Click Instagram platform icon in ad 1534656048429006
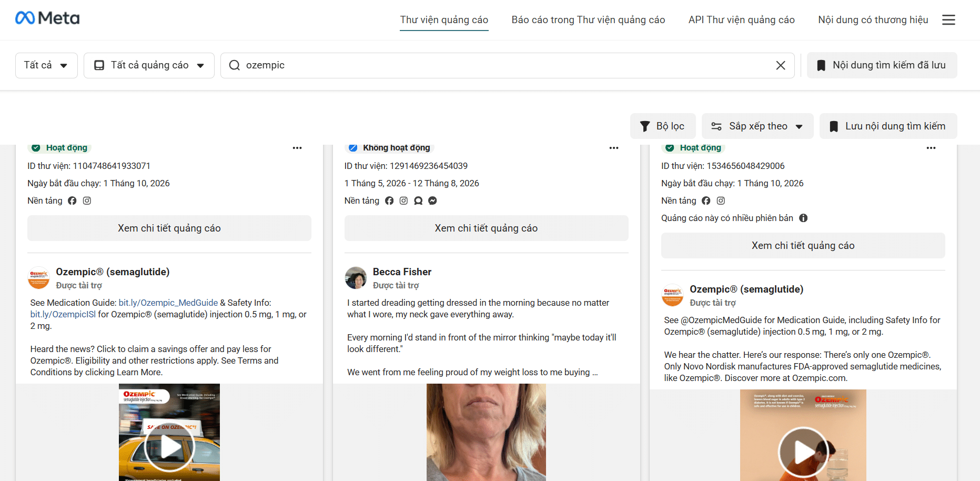Image resolution: width=980 pixels, height=481 pixels. 721,201
